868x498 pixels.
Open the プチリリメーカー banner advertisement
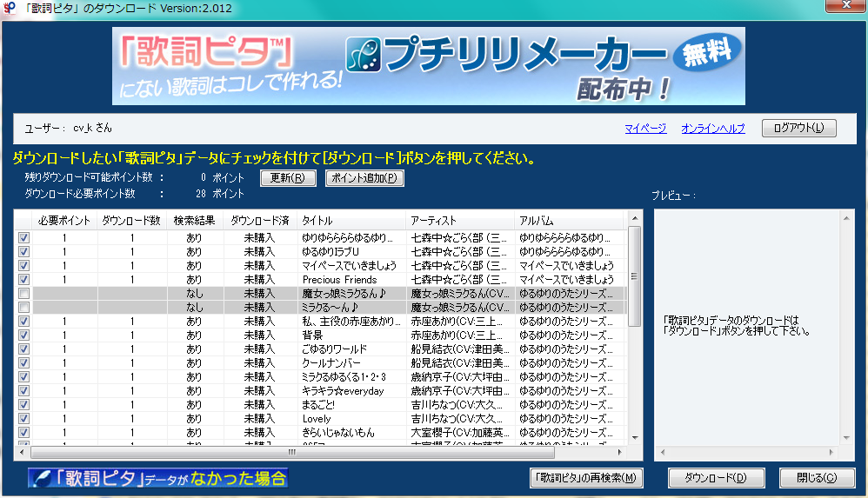(x=429, y=66)
